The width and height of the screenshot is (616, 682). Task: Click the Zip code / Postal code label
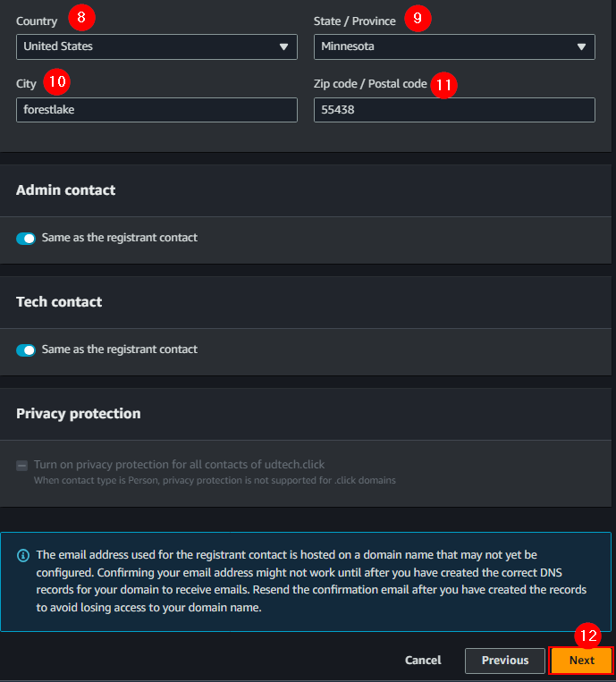tap(370, 84)
